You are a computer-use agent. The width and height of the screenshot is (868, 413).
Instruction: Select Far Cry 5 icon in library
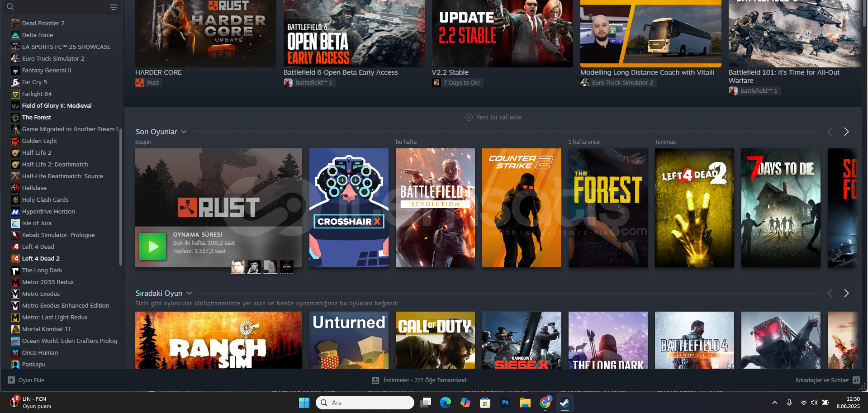[x=15, y=82]
